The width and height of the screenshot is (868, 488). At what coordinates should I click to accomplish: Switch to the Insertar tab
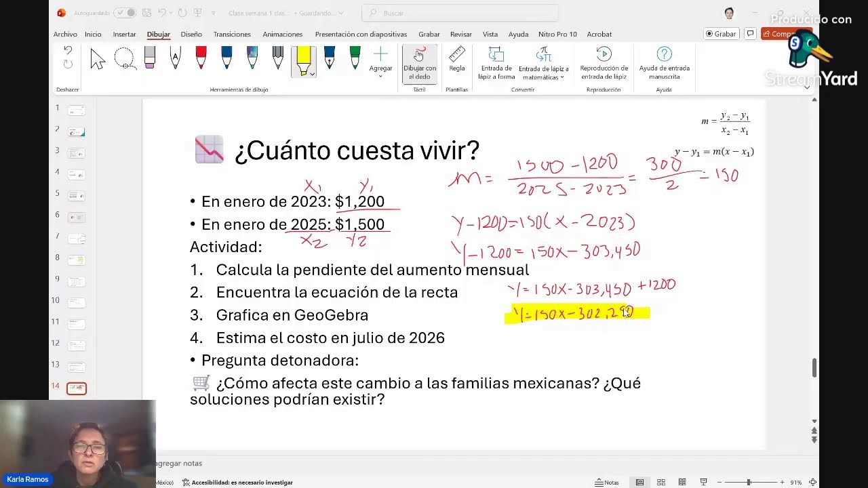click(x=124, y=34)
